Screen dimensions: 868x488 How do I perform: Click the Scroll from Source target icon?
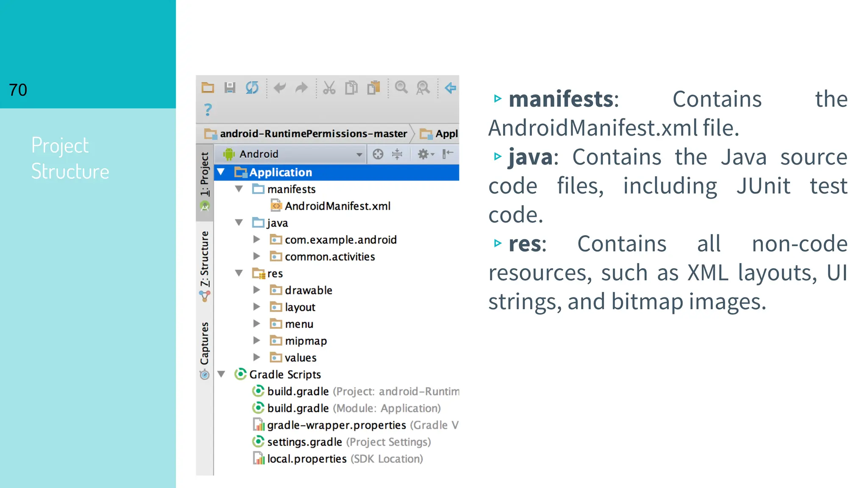pyautogui.click(x=378, y=154)
